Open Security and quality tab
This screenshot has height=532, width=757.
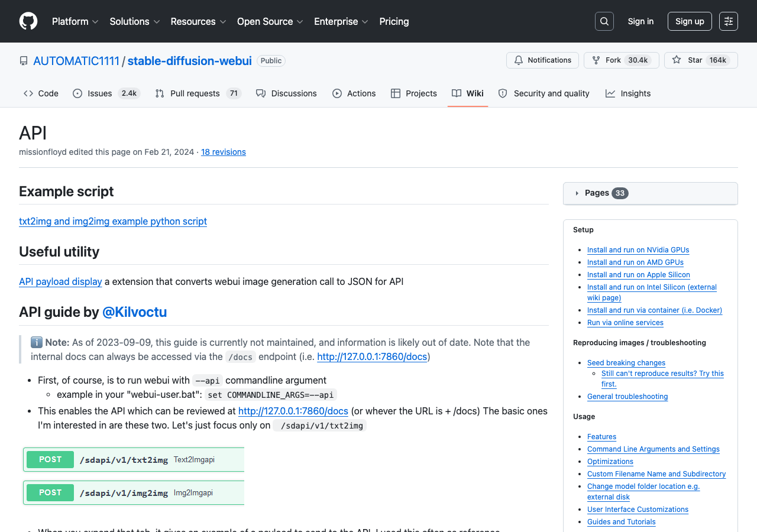(544, 93)
